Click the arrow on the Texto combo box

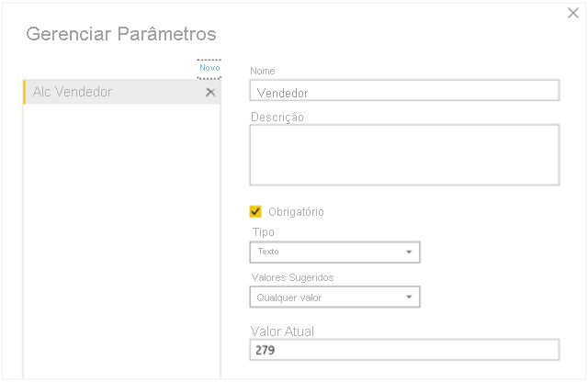pos(410,252)
